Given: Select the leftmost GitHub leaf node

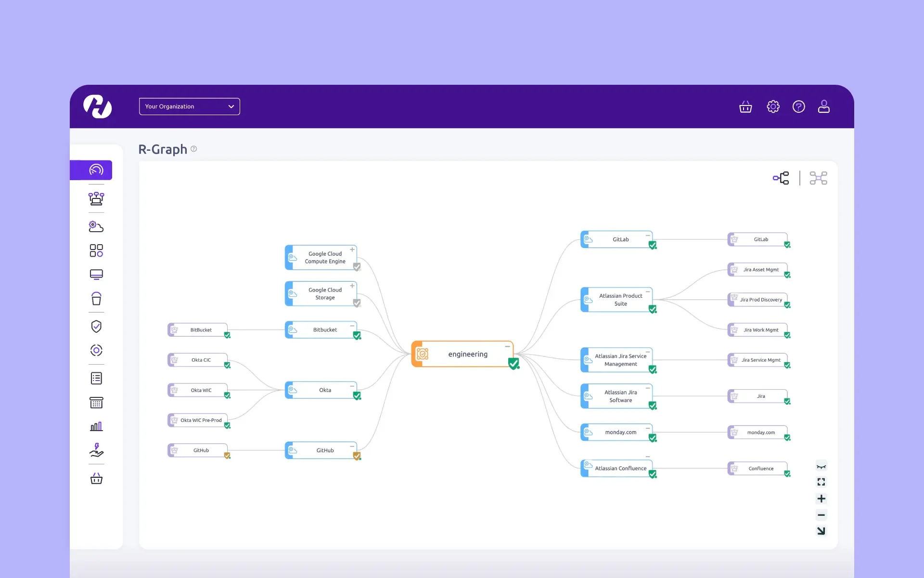Looking at the screenshot, I should pos(197,450).
